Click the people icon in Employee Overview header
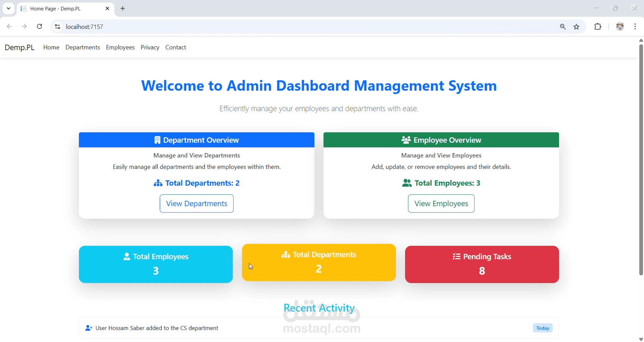Screen dimensions: 644x342 406,140
